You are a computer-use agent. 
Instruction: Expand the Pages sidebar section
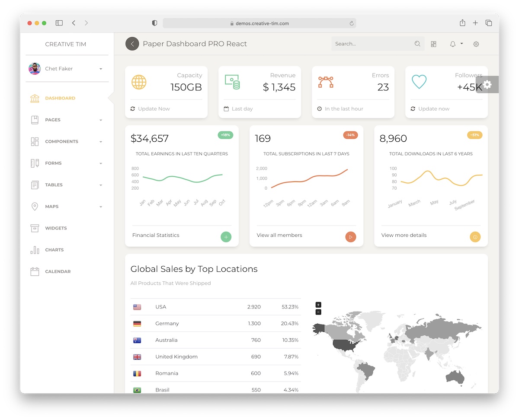[x=53, y=120]
